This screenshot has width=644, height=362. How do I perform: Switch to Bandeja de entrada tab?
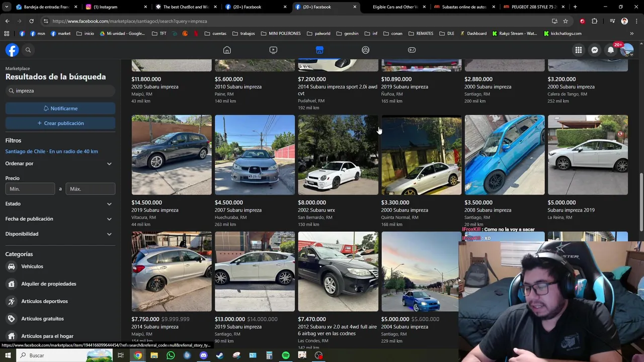coord(46,7)
